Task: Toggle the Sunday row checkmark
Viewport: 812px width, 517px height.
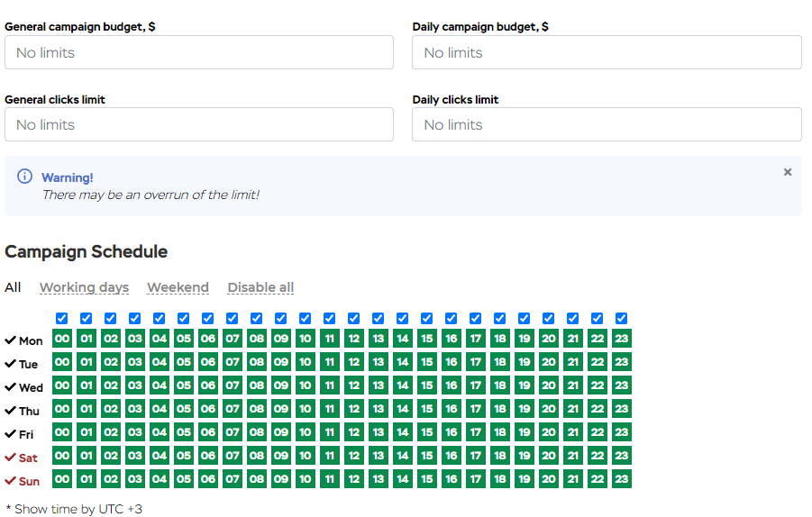Action: [x=11, y=481]
